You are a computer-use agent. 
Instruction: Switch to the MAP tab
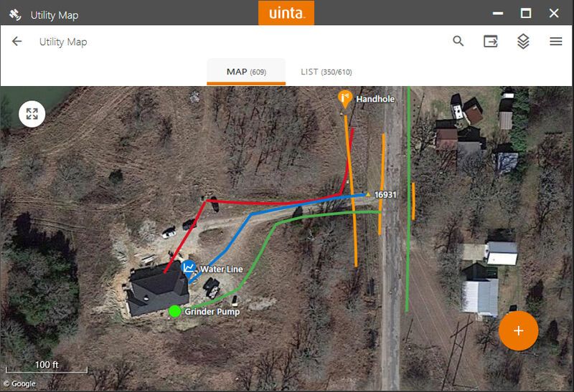click(246, 72)
